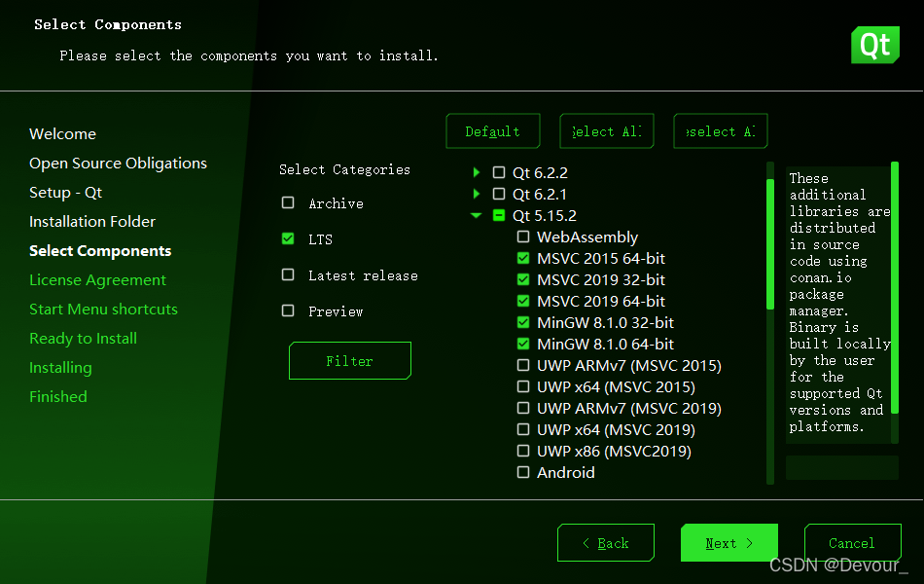Image resolution: width=924 pixels, height=584 pixels.
Task: Select the MSVC 2019 64-bit label
Action: coord(600,301)
